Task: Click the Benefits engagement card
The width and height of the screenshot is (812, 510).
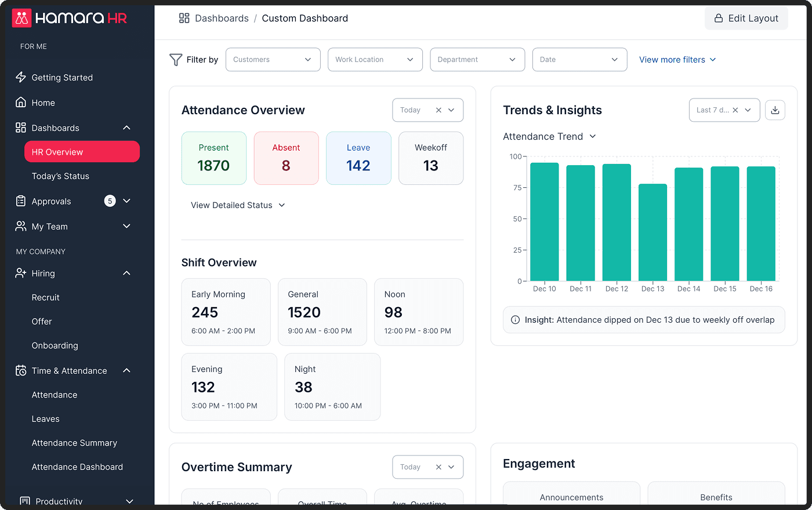Action: (x=716, y=494)
